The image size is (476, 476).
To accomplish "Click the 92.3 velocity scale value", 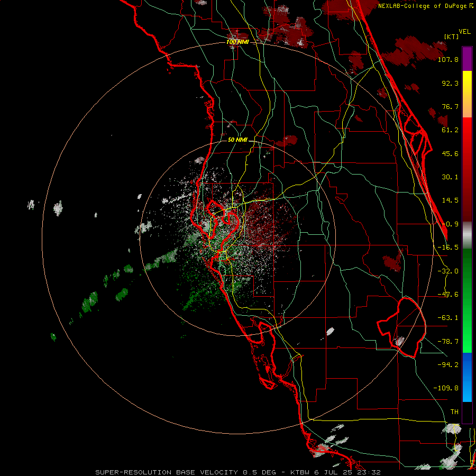I will [x=450, y=83].
